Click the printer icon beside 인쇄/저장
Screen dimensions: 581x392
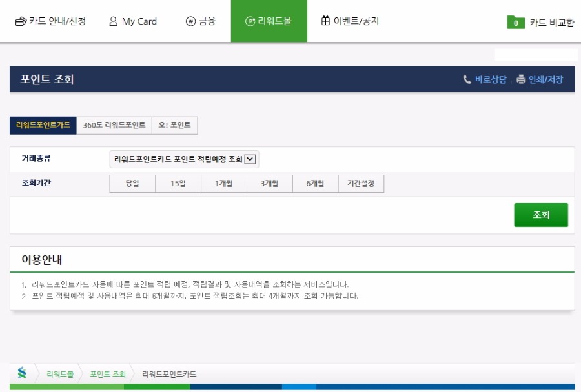coord(521,79)
